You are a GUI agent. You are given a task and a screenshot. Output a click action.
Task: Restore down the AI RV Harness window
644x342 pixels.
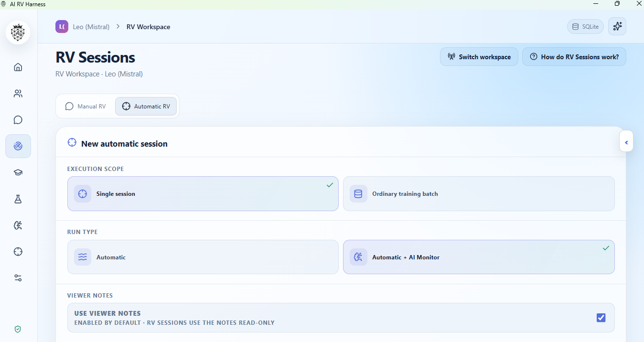click(617, 4)
